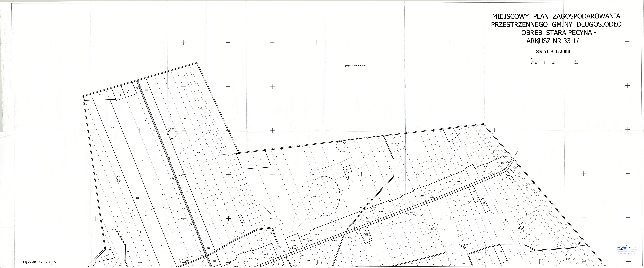Click the RM/W plot label
This screenshot has height=268, width=644.
point(293,240)
